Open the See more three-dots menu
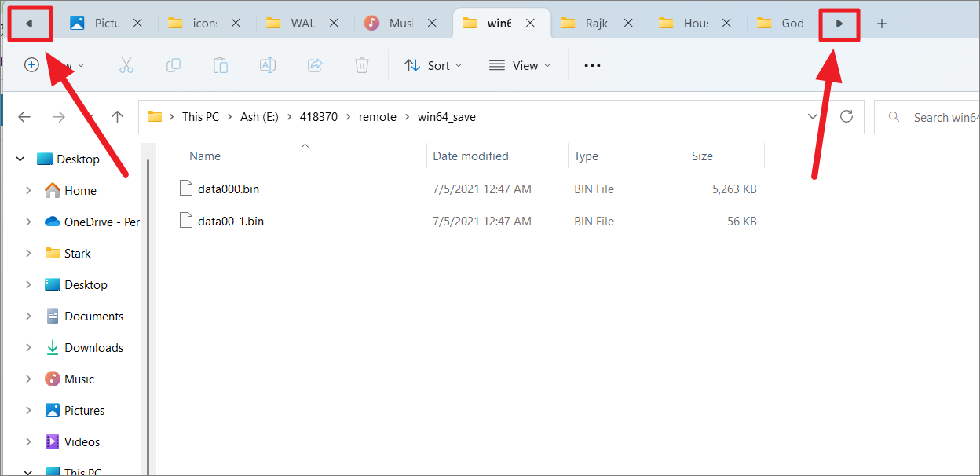Screen dimensions: 980x476 [592, 65]
